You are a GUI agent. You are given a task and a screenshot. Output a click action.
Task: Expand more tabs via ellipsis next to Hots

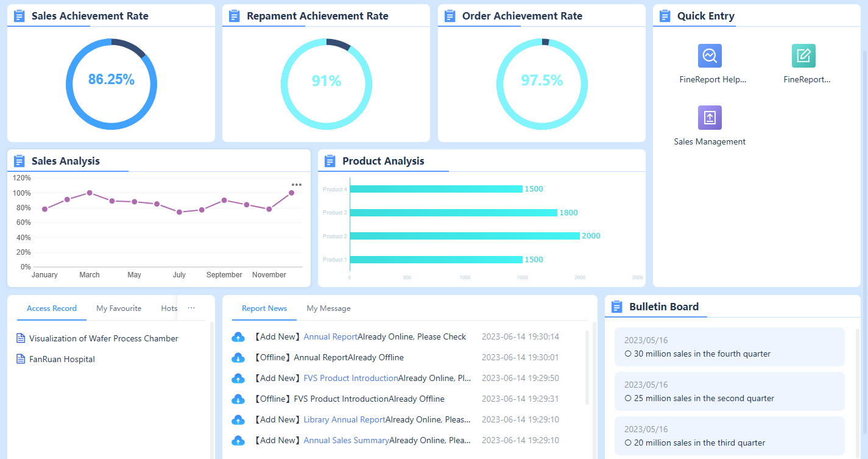click(191, 308)
